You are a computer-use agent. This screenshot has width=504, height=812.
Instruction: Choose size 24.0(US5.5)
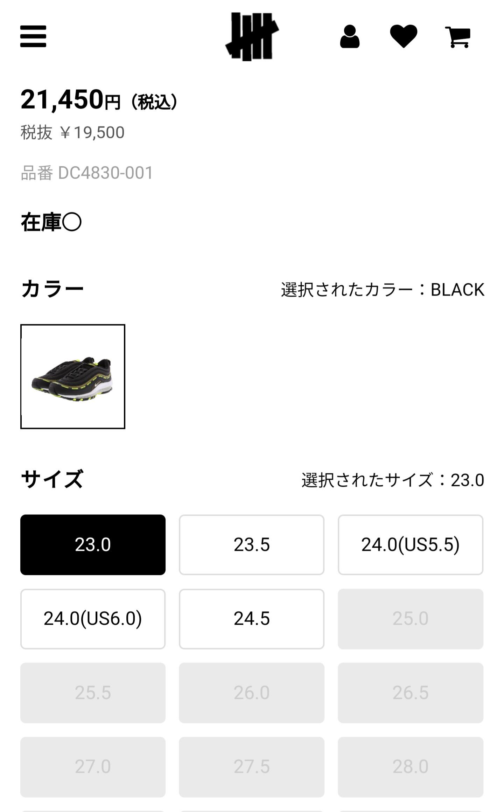[411, 545]
